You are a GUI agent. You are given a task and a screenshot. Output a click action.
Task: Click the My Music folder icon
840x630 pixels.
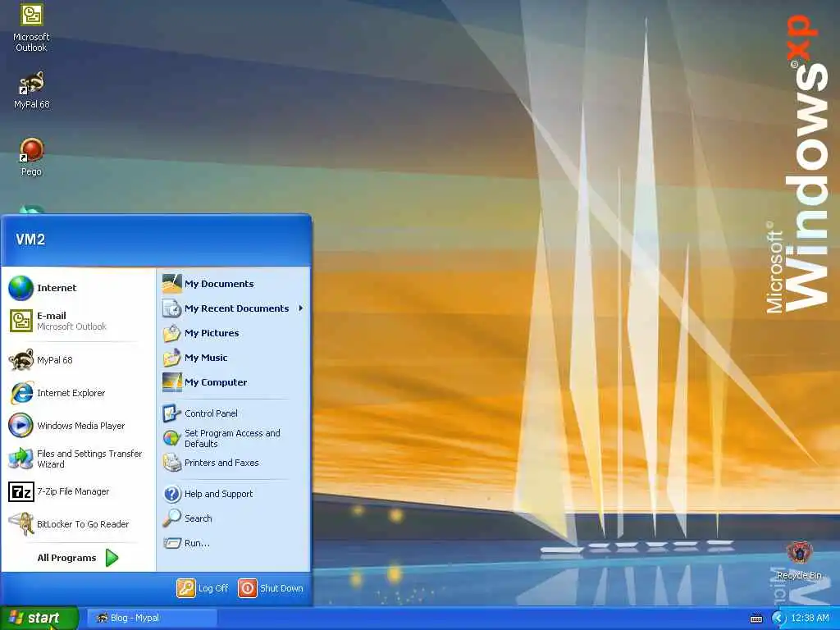pos(172,358)
